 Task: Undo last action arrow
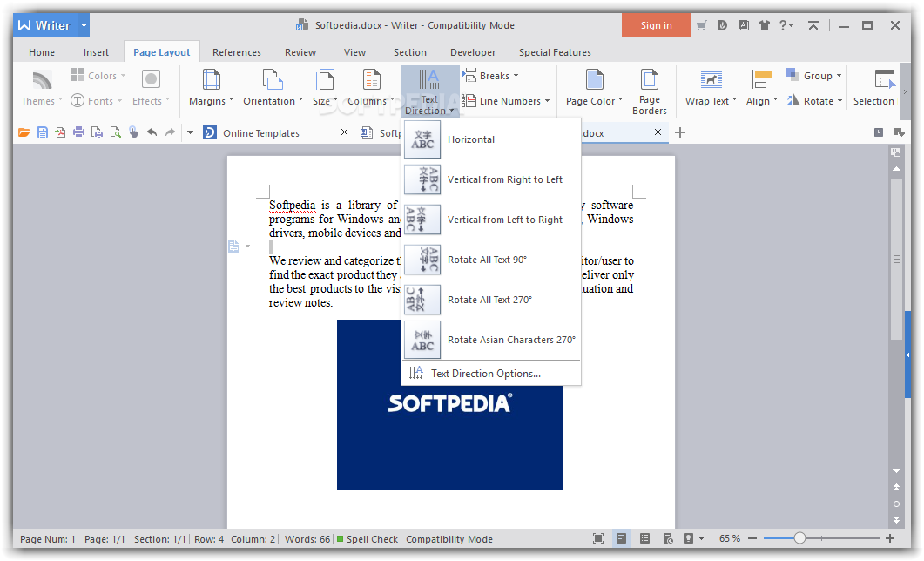click(x=152, y=132)
